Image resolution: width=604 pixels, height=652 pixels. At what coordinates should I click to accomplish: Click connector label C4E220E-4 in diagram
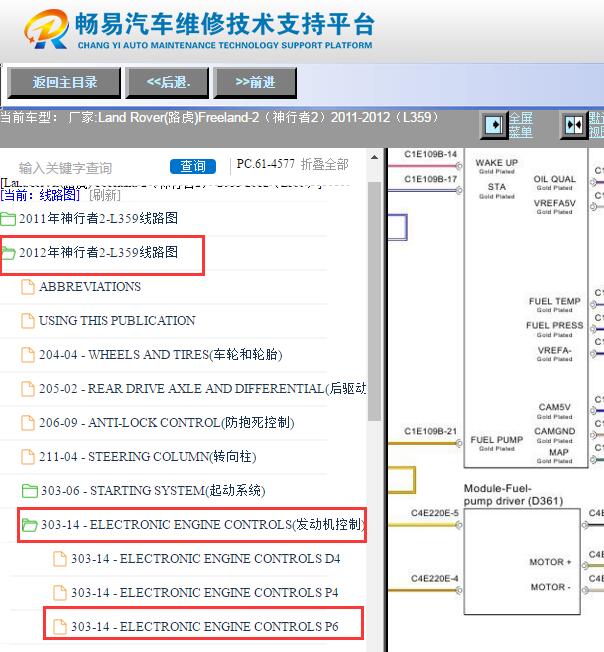[x=434, y=578]
